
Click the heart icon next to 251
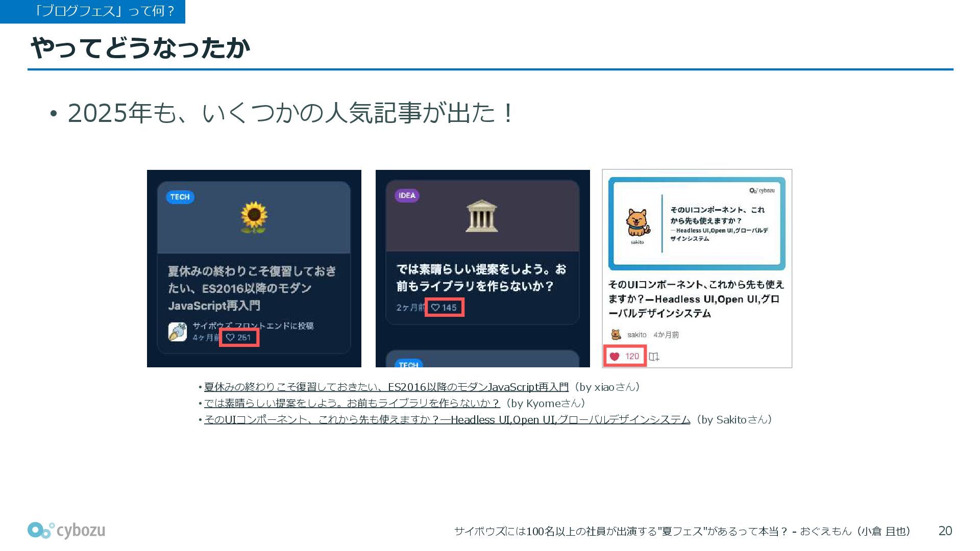pyautogui.click(x=230, y=337)
